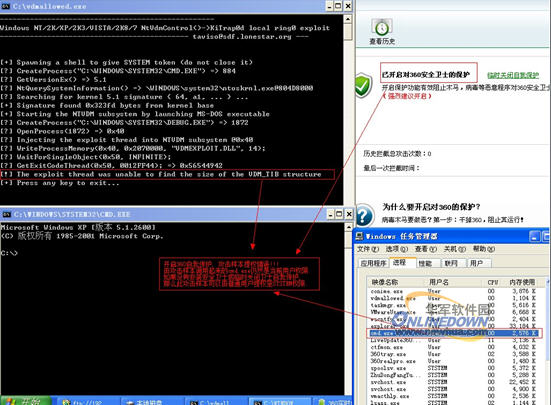The height and width of the screenshot is (405, 551).
Task: Open the 文件(F) menu in Task Manager
Action: [368, 249]
